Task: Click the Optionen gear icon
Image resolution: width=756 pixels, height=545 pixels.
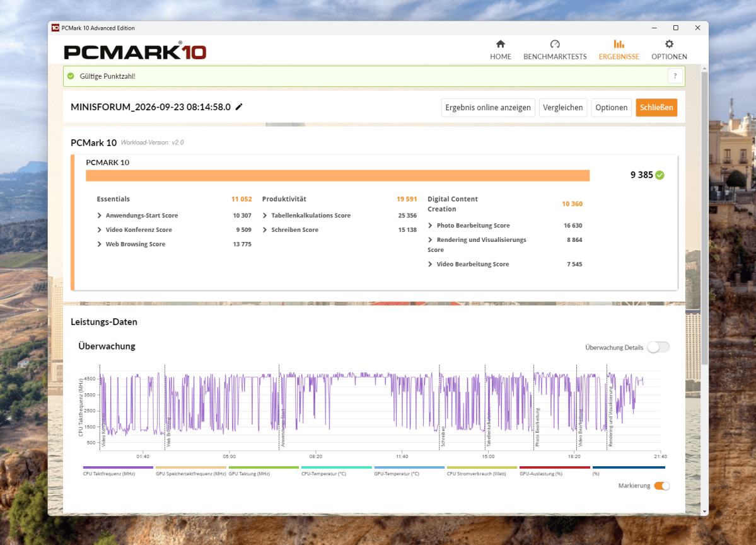Action: coord(669,44)
